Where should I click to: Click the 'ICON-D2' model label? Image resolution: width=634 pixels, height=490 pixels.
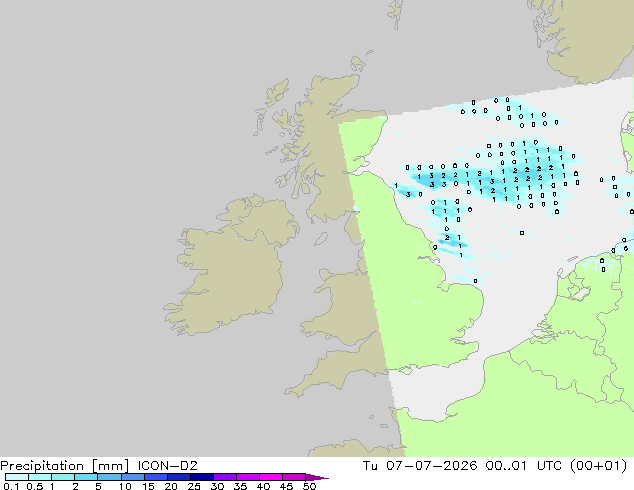click(167, 466)
